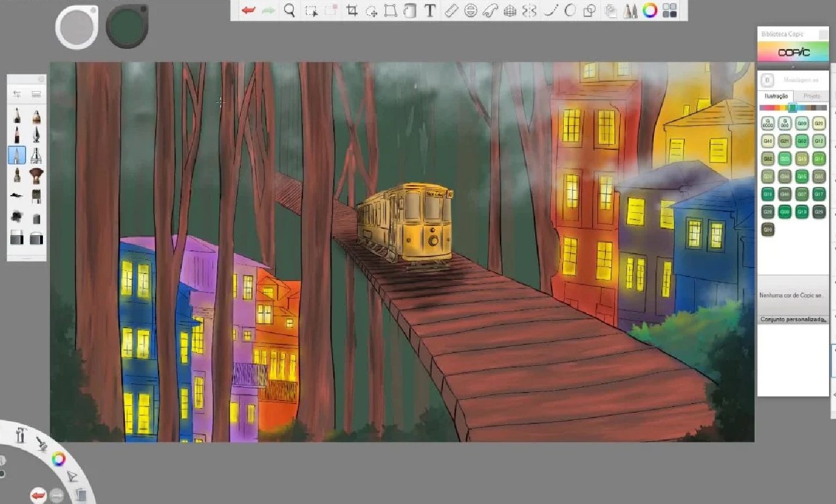Image resolution: width=836 pixels, height=504 pixels.
Task: Open brush tools in the corner lagoon
Action: (x=41, y=444)
